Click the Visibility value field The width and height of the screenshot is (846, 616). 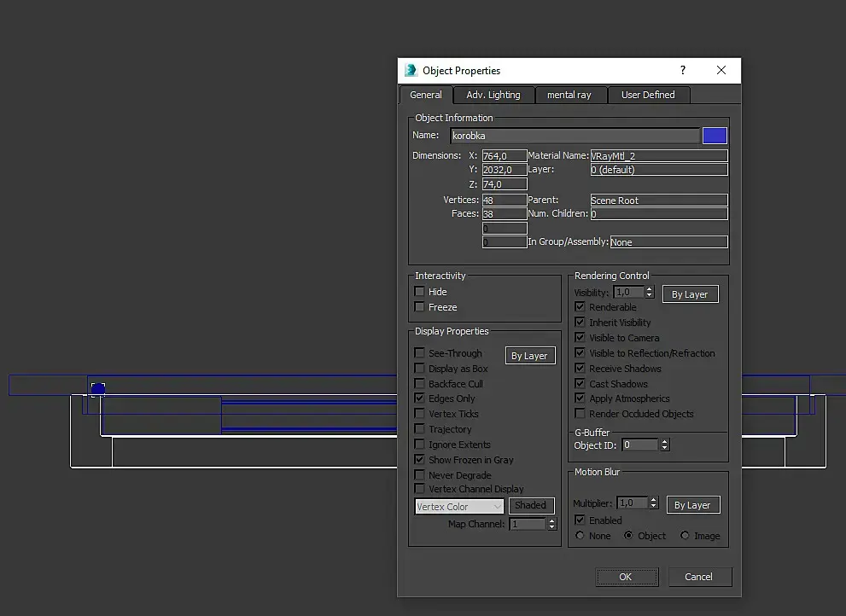[628, 292]
